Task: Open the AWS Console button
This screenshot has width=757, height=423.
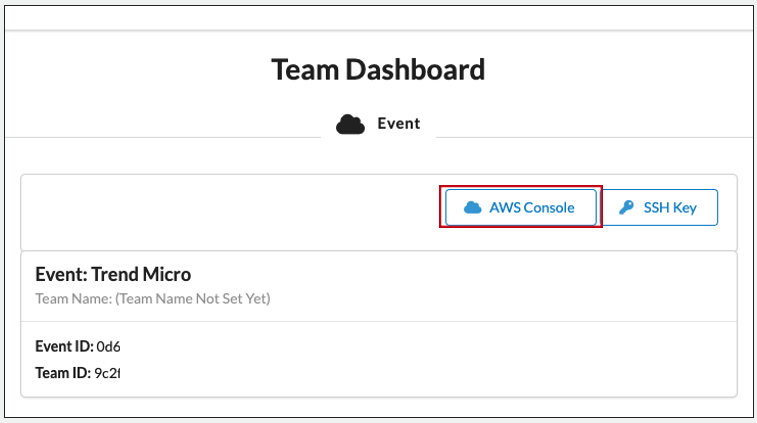Action: pyautogui.click(x=521, y=207)
